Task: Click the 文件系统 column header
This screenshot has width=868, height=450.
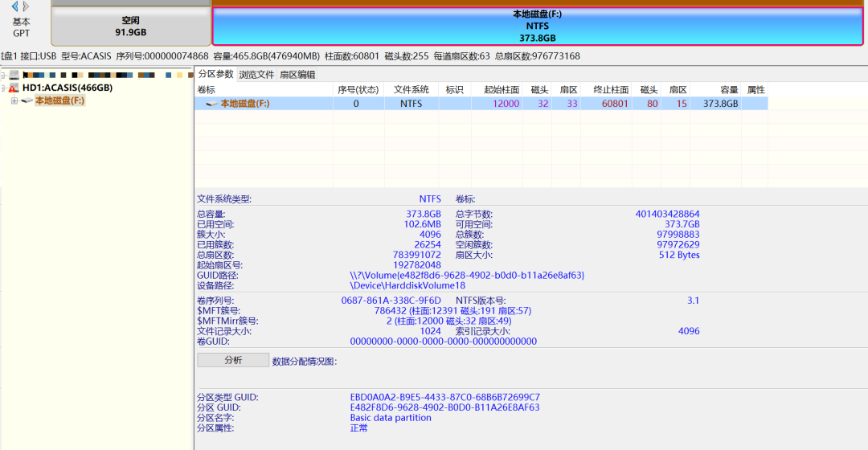Action: click(x=411, y=90)
